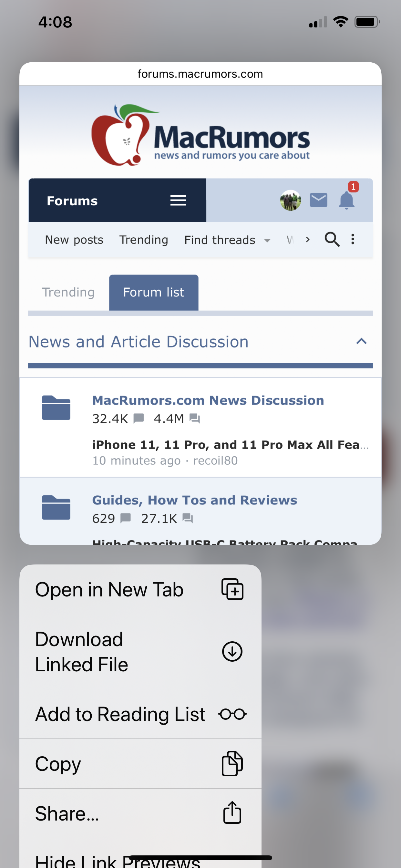Screen dimensions: 401x868
Task: Open the inbox envelope icon
Action: coord(318,200)
